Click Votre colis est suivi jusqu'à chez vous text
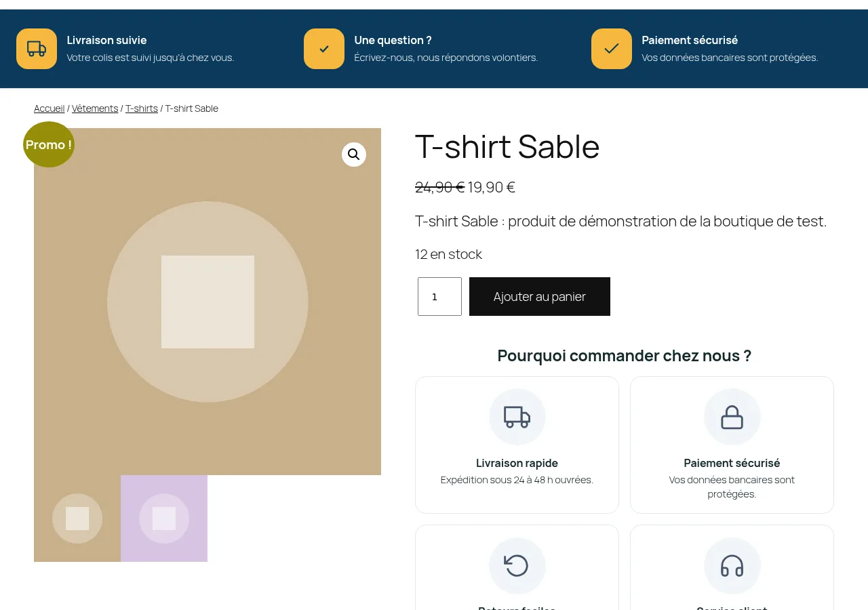This screenshot has width=868, height=610. pyautogui.click(x=151, y=58)
